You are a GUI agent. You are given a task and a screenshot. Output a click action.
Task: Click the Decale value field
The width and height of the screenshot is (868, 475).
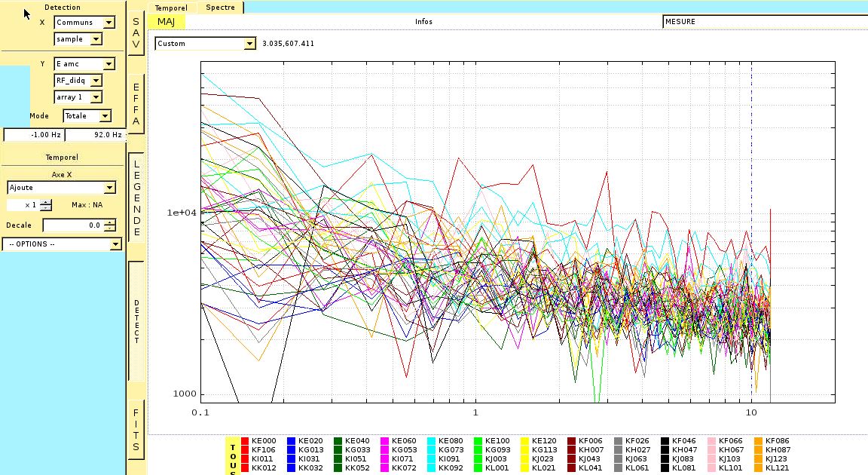pos(73,225)
